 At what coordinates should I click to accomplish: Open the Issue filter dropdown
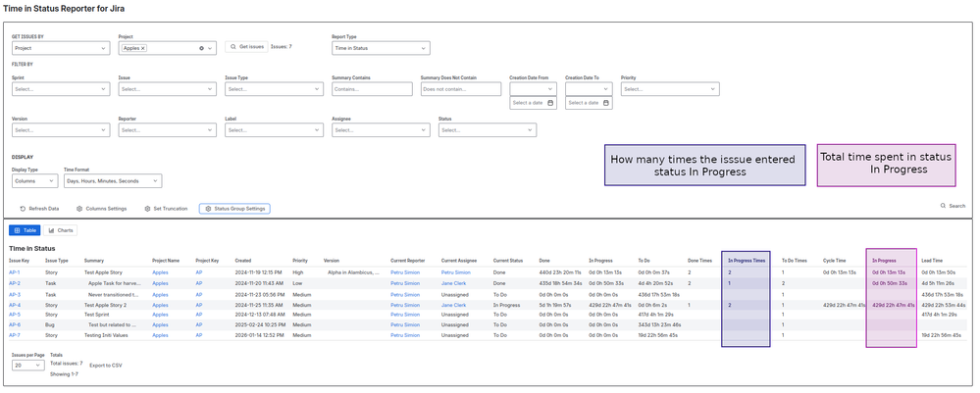coord(167,89)
